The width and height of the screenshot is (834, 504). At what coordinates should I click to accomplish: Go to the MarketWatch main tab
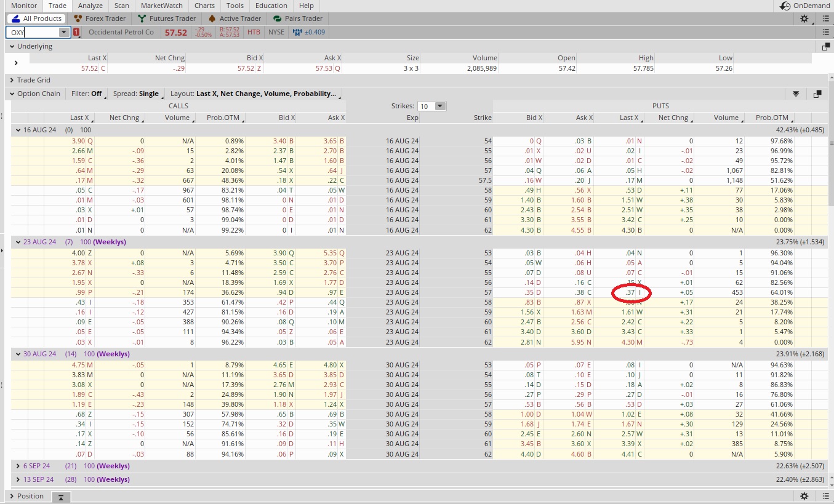[162, 6]
